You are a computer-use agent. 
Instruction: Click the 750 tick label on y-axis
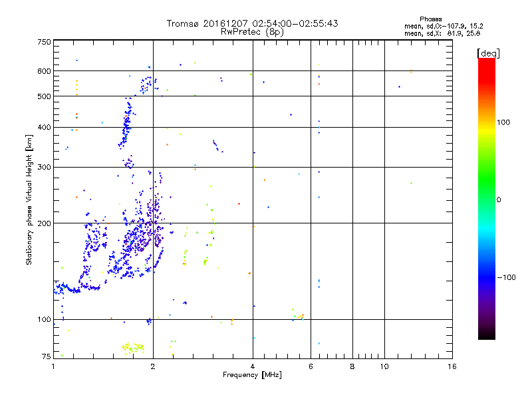point(44,42)
